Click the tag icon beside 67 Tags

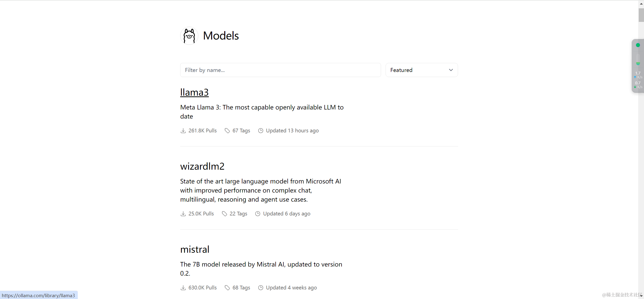pyautogui.click(x=227, y=131)
